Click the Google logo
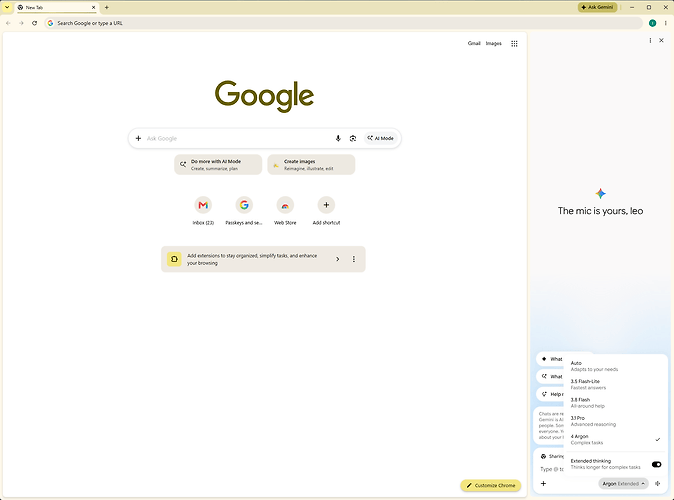 tap(264, 96)
